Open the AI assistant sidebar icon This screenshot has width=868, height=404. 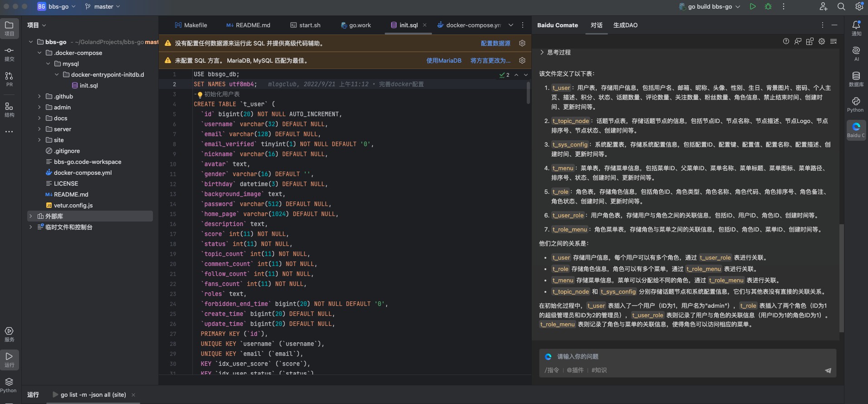856,54
